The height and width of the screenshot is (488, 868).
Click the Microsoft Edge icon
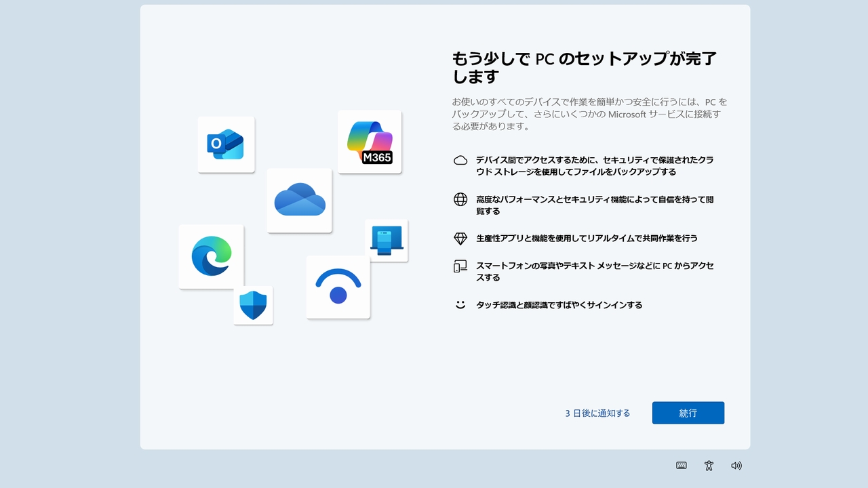click(x=211, y=256)
